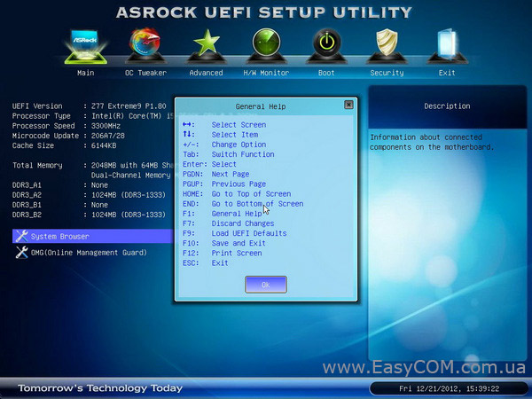This screenshot has width=532, height=399.
Task: Switch to the H/W Monitor tab label
Action: pyautogui.click(x=266, y=73)
